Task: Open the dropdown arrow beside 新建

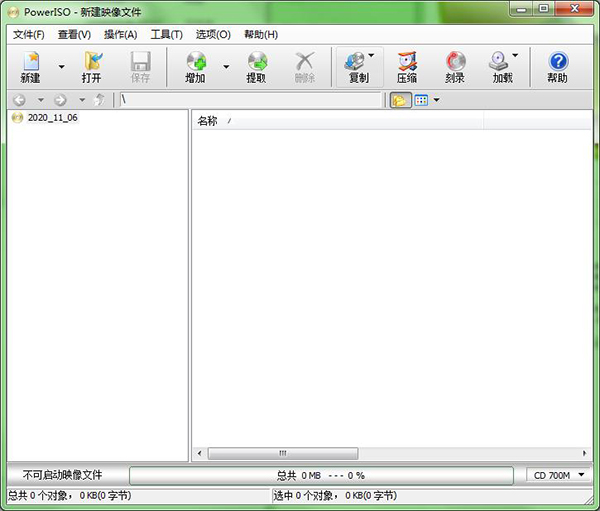Action: click(61, 67)
